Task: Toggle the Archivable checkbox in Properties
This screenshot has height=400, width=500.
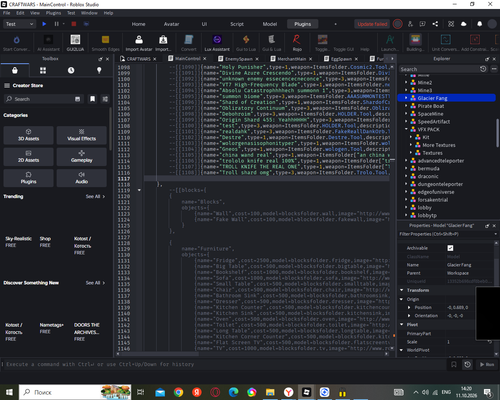Action: point(450,248)
